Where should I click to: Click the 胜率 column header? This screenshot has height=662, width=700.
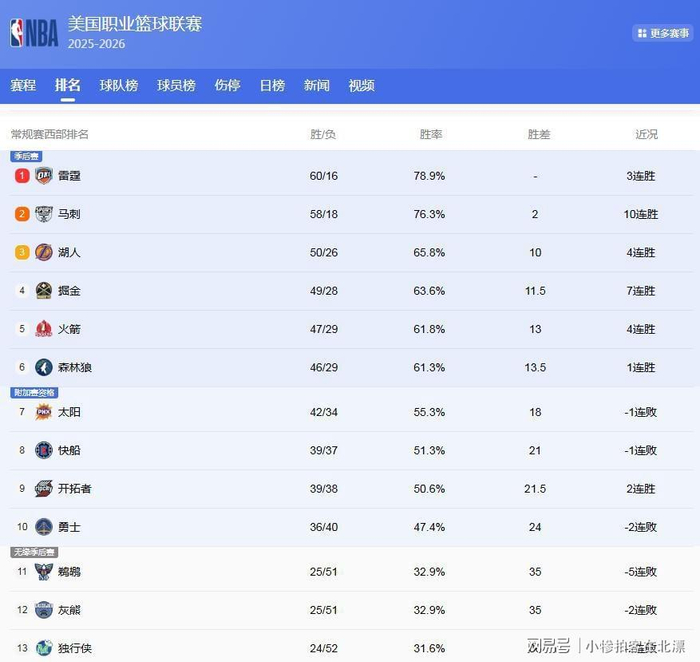[431, 134]
